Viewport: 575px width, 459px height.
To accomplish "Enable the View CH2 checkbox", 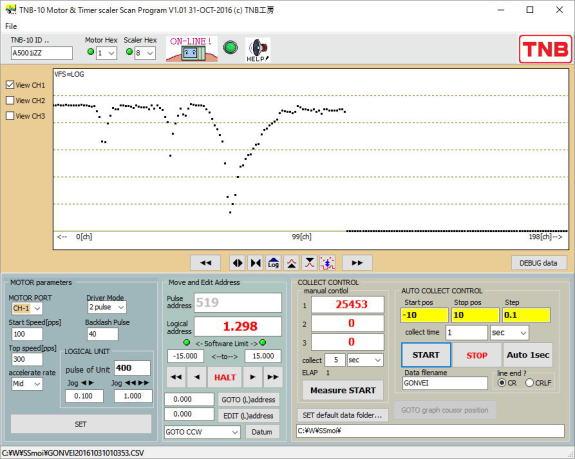I will point(10,100).
